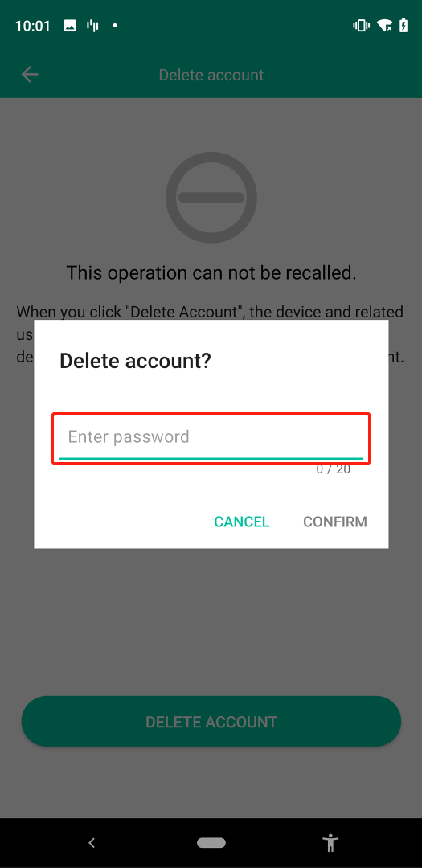This screenshot has width=422, height=868.
Task: Tap the back arrow in the header
Action: pos(30,75)
